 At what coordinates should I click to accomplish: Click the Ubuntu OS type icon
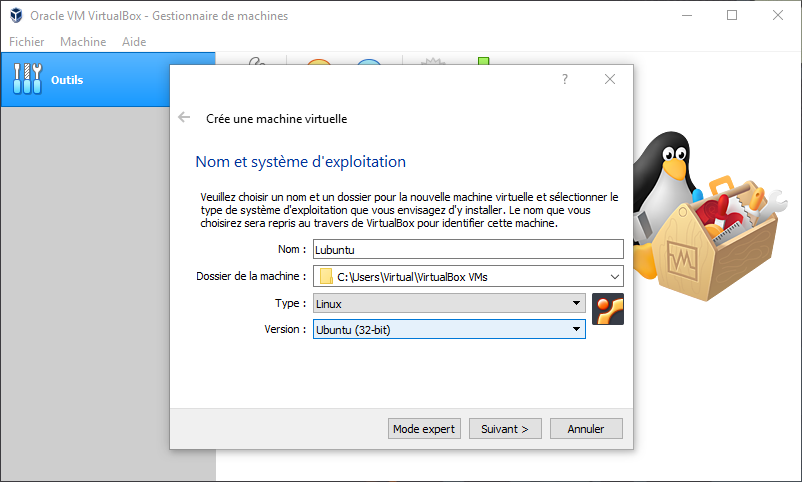[608, 309]
